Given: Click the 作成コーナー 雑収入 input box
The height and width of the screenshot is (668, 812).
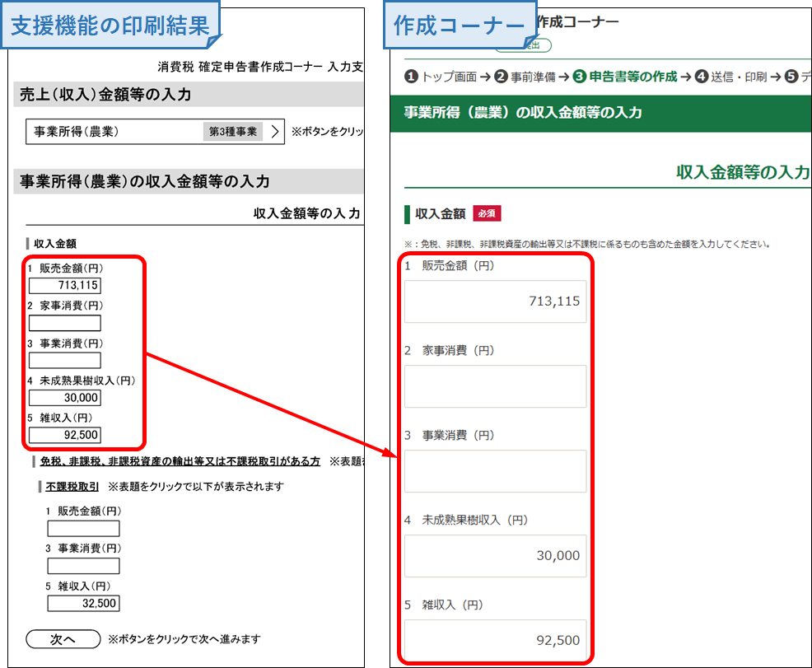Looking at the screenshot, I should pyautogui.click(x=495, y=641).
